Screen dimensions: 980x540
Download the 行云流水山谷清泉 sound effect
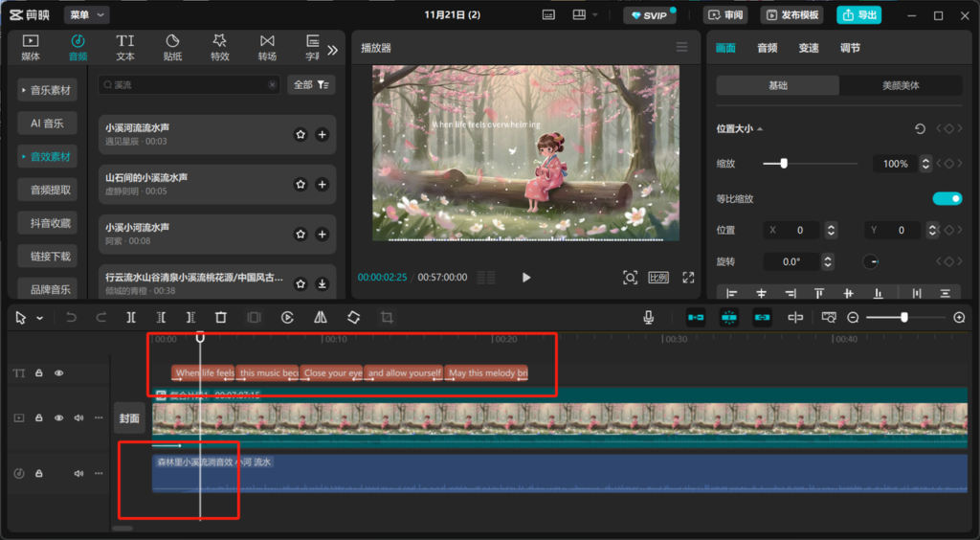tap(322, 283)
